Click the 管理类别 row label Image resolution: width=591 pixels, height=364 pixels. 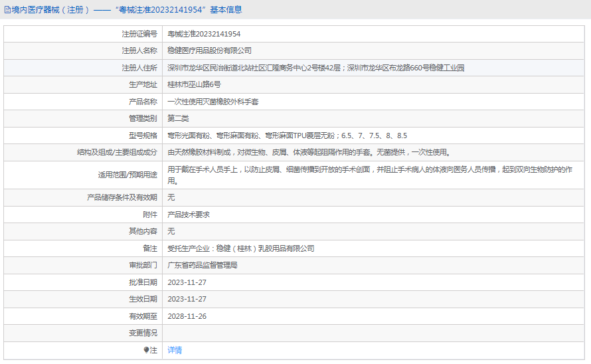pyautogui.click(x=143, y=118)
